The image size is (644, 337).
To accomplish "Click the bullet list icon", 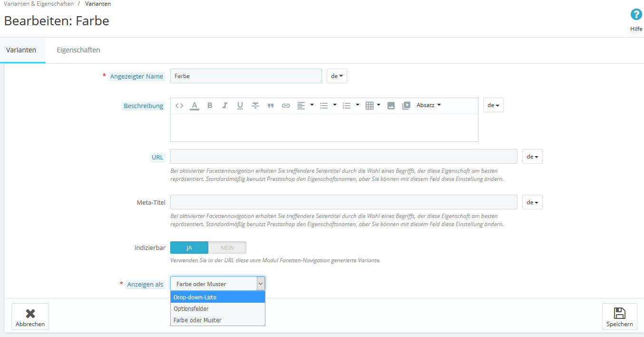I will pos(324,106).
